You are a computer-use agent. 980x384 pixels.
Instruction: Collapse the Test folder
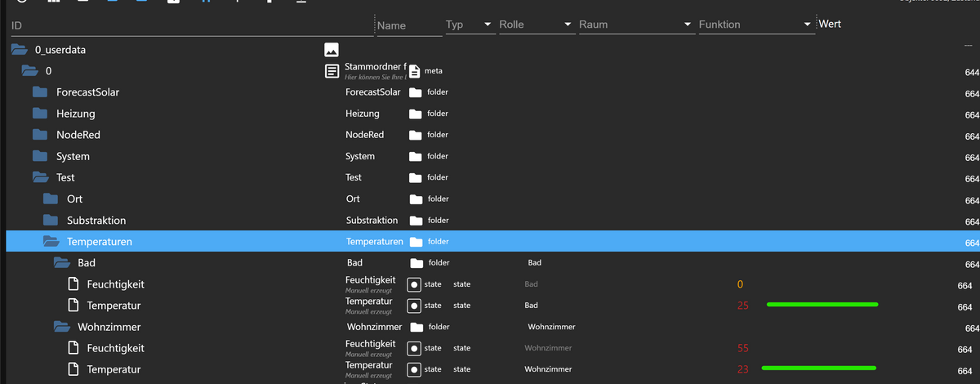coord(40,177)
